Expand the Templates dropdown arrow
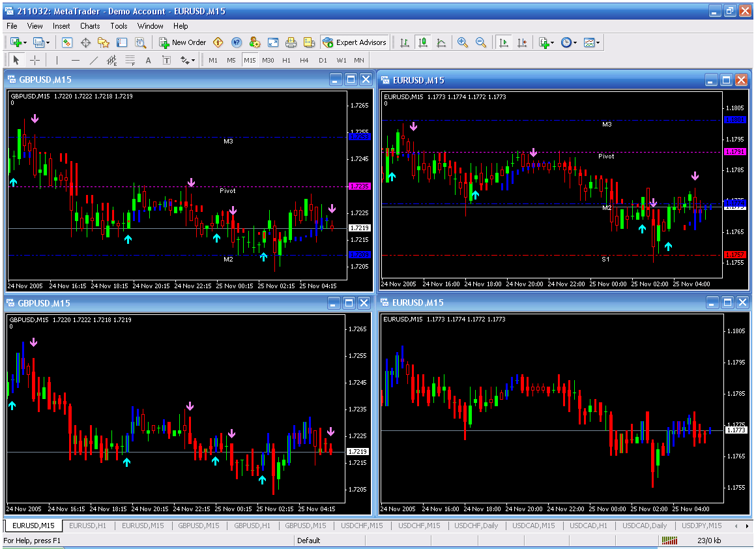 598,43
